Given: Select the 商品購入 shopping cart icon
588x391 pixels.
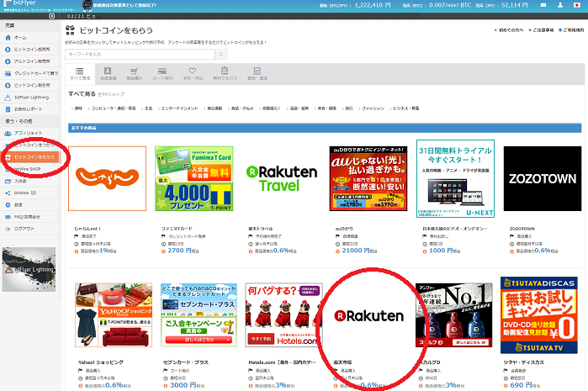Looking at the screenshot, I should click(134, 74).
